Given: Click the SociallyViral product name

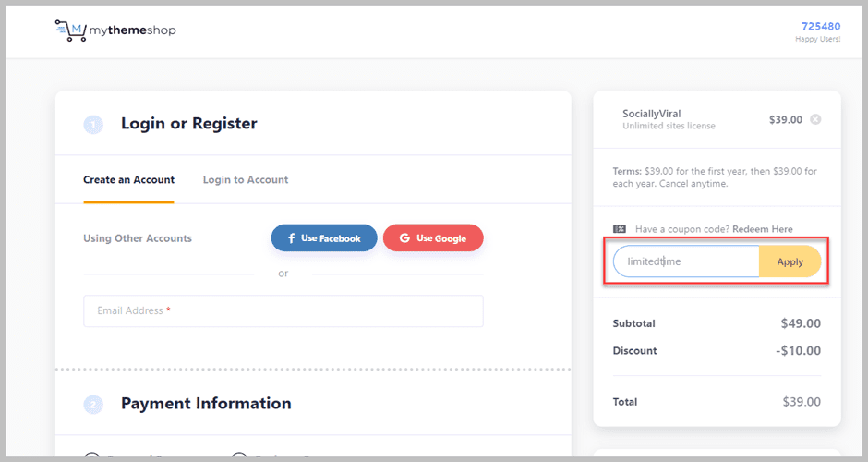Looking at the screenshot, I should [x=652, y=114].
